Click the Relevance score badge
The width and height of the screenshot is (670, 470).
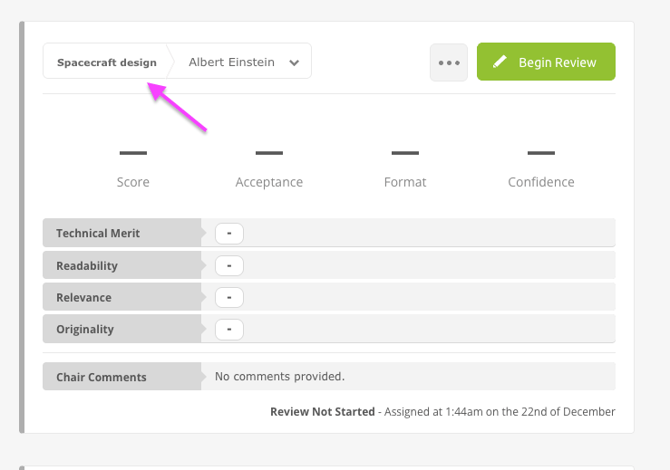click(229, 297)
